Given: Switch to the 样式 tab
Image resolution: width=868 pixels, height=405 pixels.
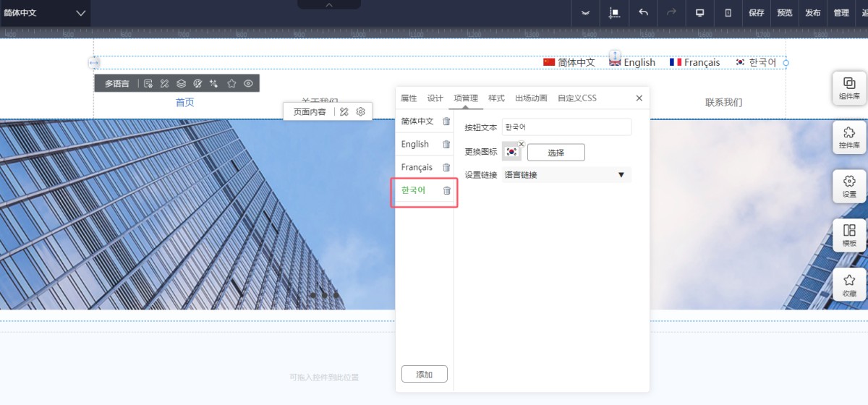Looking at the screenshot, I should pos(496,98).
